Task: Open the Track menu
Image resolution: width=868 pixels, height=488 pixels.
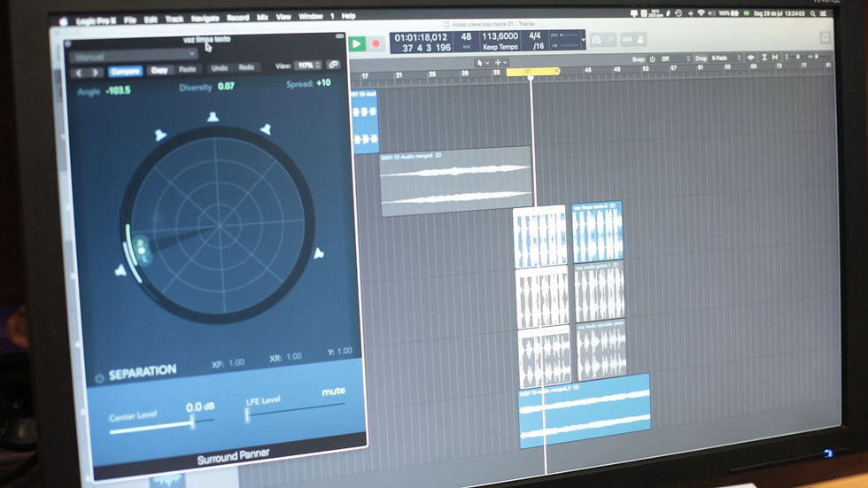Action: pos(174,19)
